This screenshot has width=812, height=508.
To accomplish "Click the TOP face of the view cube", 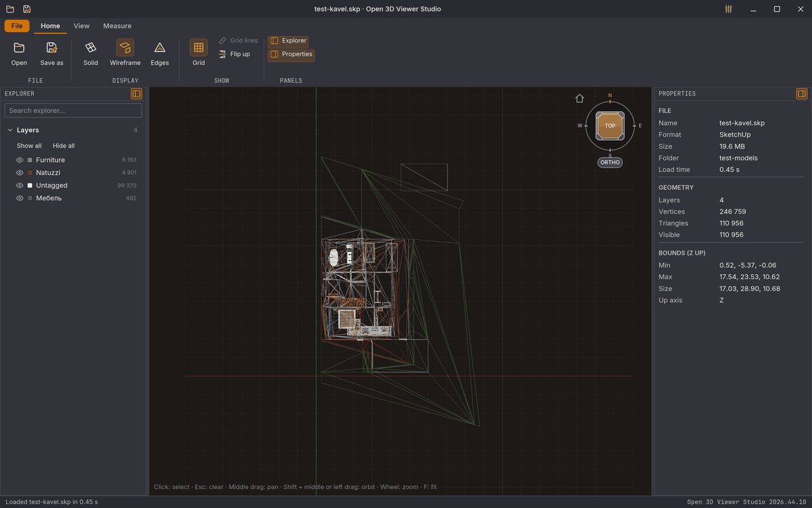I will tap(610, 126).
